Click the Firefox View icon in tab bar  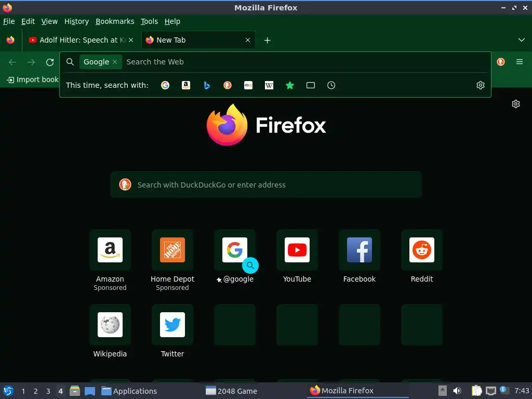click(x=10, y=40)
